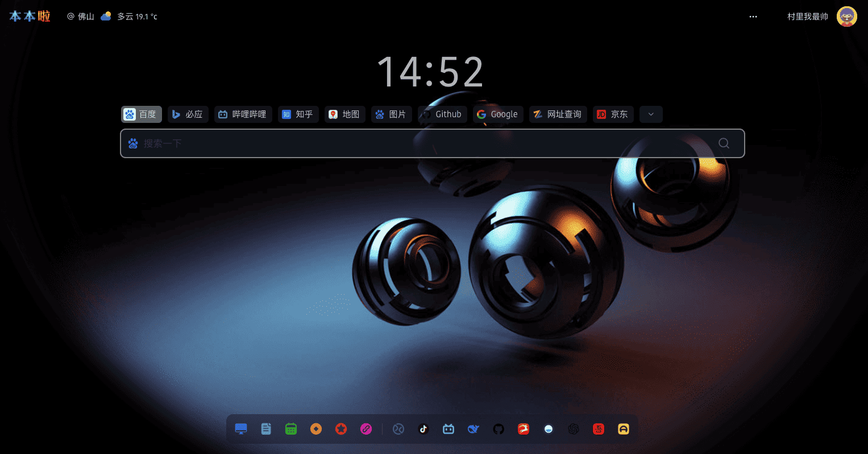Click the magnifier search icon in the search bar
The image size is (868, 454).
pos(724,143)
